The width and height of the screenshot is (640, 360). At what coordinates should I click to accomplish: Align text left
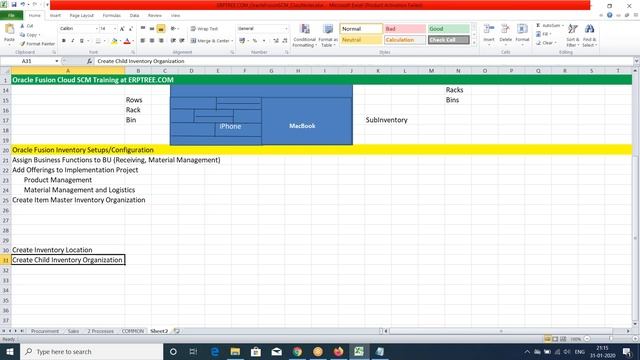(143, 41)
